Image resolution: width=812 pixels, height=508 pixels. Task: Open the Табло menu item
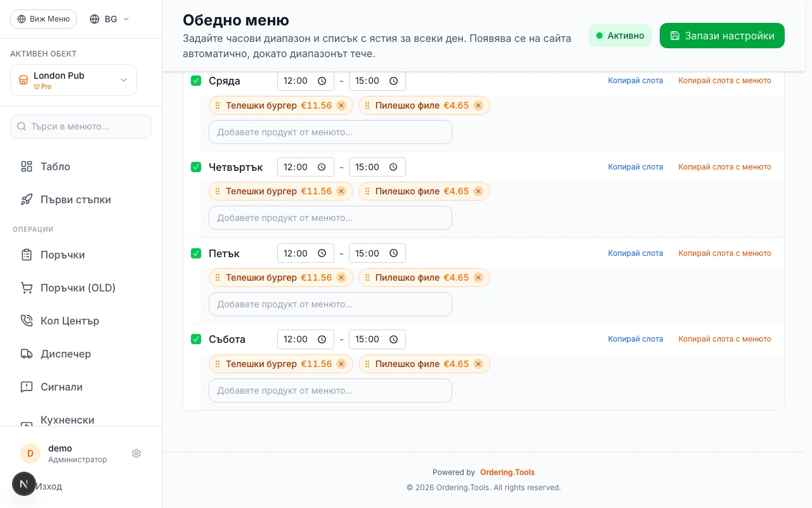[x=81, y=166]
